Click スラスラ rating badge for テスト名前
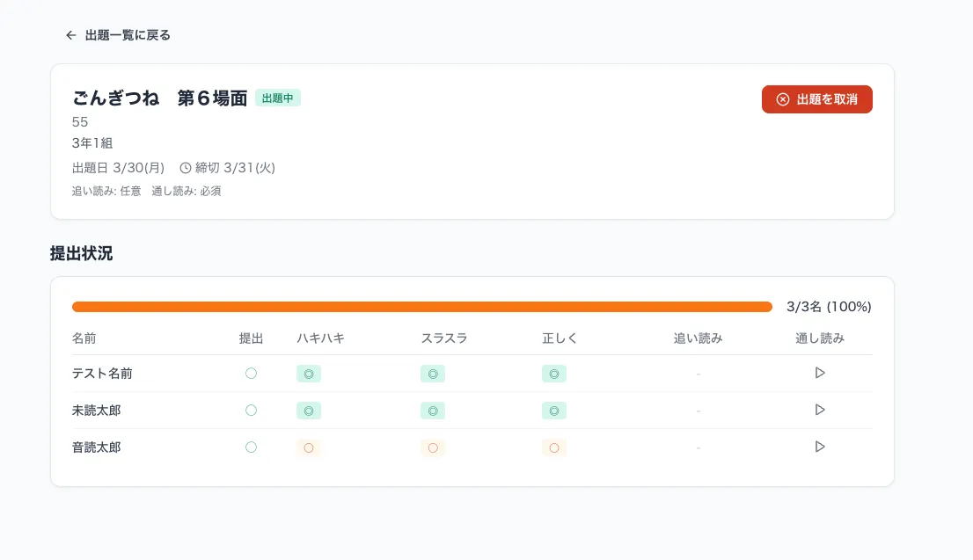 (x=433, y=374)
